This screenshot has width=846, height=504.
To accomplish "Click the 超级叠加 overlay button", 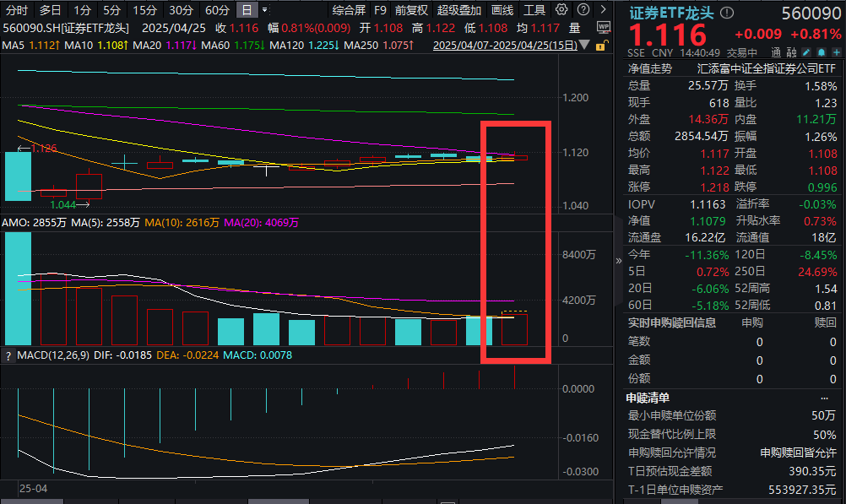I will 459,10.
